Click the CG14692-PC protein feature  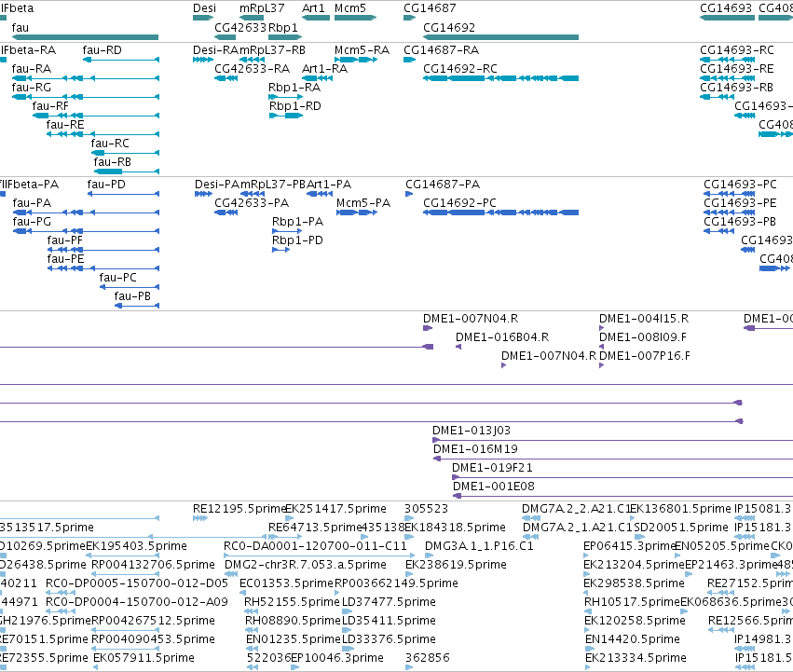(x=500, y=213)
